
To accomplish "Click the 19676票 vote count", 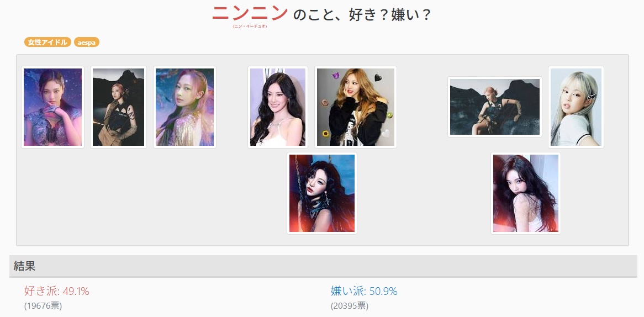I will coord(43,306).
